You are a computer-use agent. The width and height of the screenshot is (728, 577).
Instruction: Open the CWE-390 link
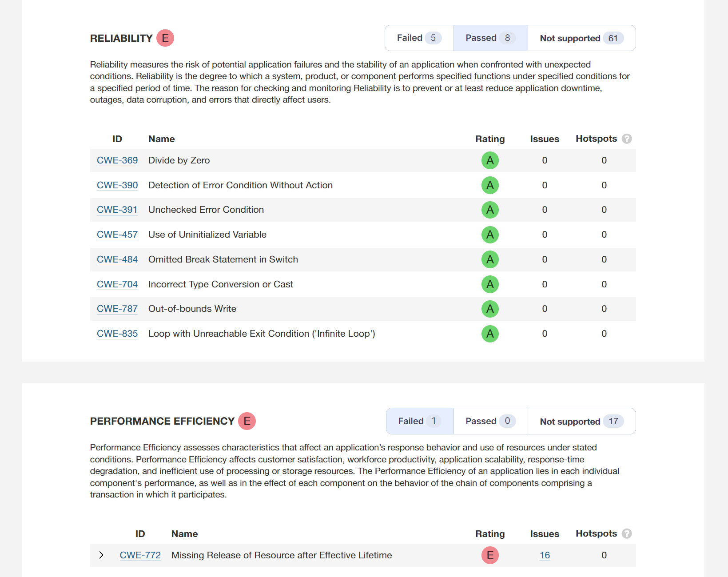point(117,185)
